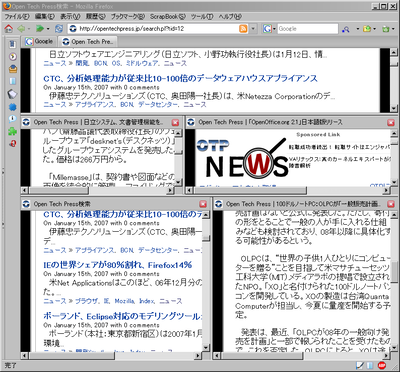
Task: Click the OLPC pane vertical scrollbar thumb
Action: tap(394, 271)
